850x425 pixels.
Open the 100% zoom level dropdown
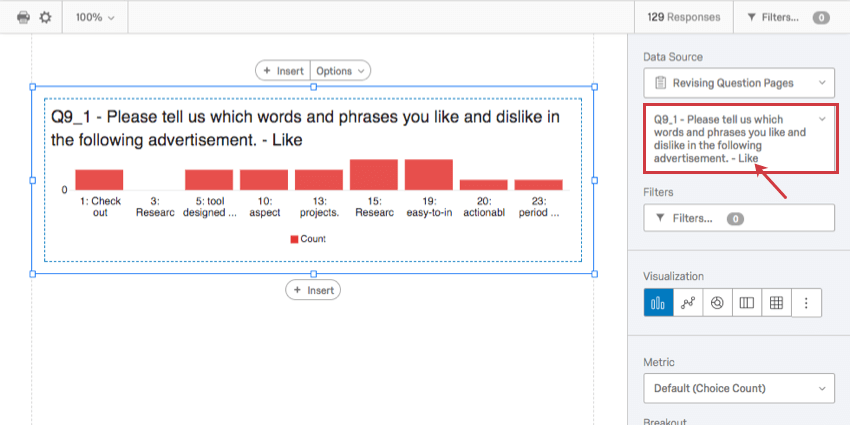[x=95, y=17]
